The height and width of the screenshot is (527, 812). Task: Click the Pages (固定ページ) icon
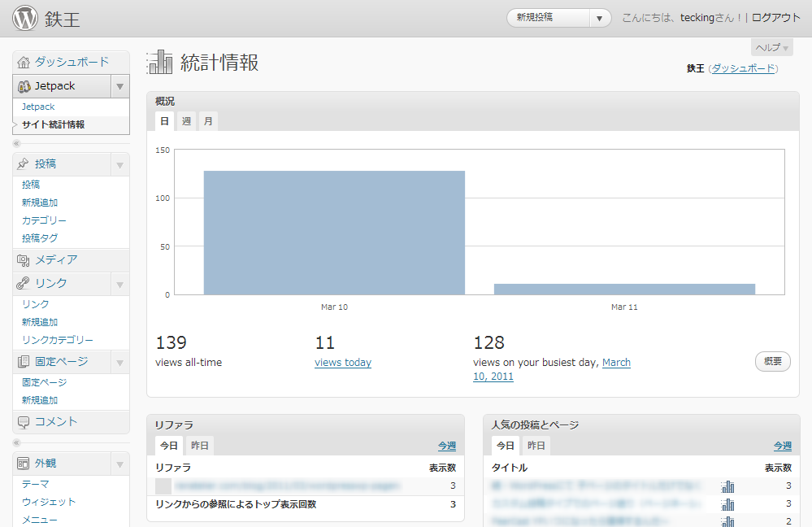coord(24,362)
